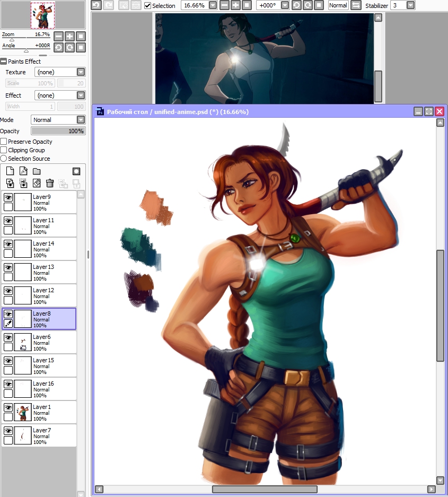The image size is (448, 497).
Task: Click the reference image window scroll up arrow
Action: (378, 18)
